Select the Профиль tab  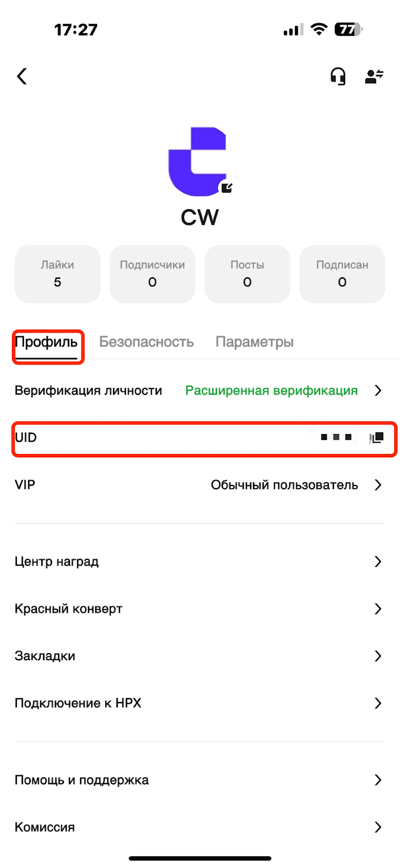[46, 342]
